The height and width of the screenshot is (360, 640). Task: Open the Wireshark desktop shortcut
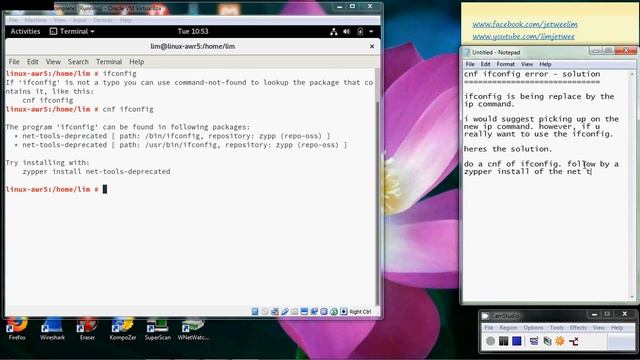(x=52, y=329)
